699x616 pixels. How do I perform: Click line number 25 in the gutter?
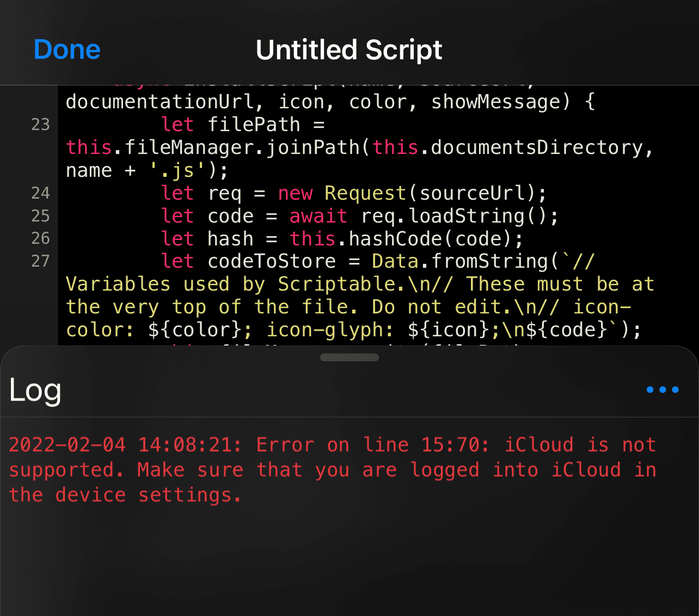(41, 216)
